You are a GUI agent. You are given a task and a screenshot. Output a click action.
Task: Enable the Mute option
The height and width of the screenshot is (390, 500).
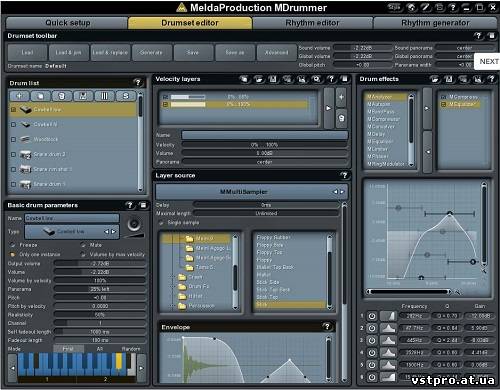[x=83, y=245]
